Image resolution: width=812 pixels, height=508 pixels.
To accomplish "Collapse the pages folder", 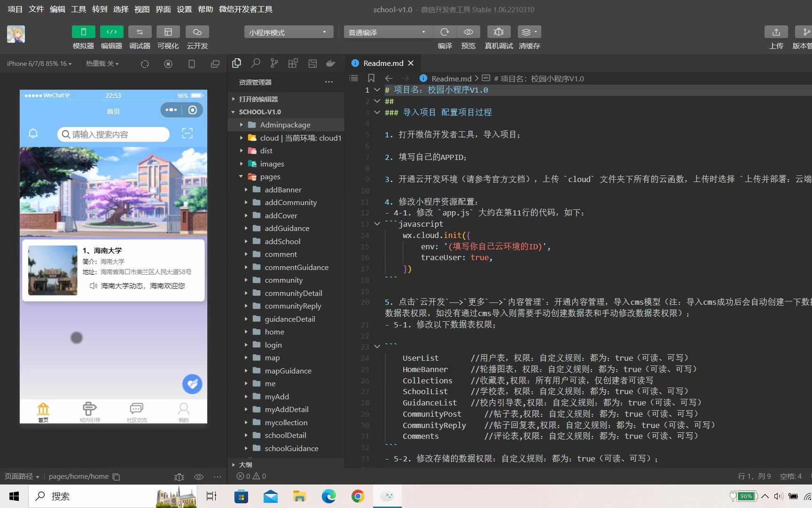I will point(286,177).
